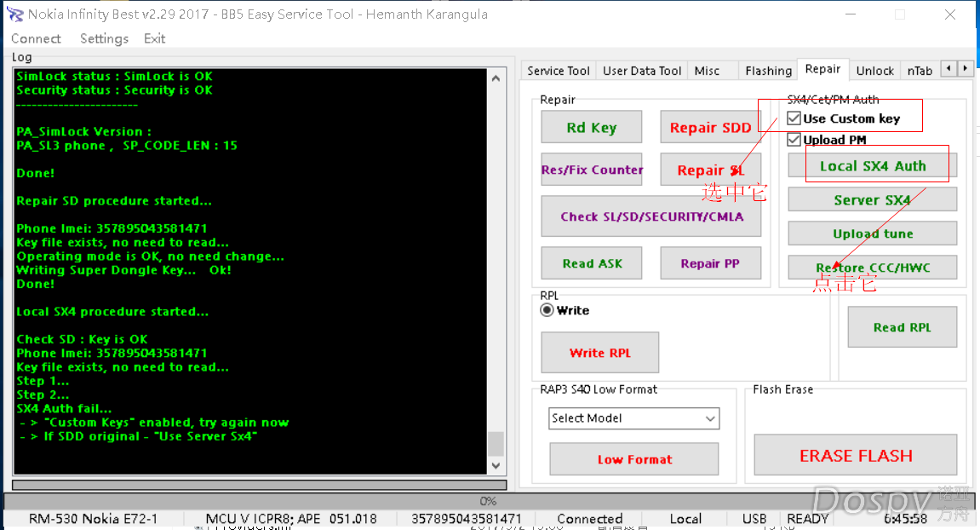This screenshot has width=980, height=530.
Task: Click log line Writing Super Dongle Key
Action: coord(123,270)
